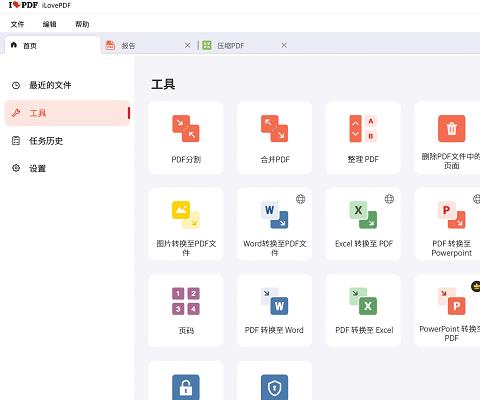Click the 页码 label text
This screenshot has width=480, height=400.
point(186,330)
